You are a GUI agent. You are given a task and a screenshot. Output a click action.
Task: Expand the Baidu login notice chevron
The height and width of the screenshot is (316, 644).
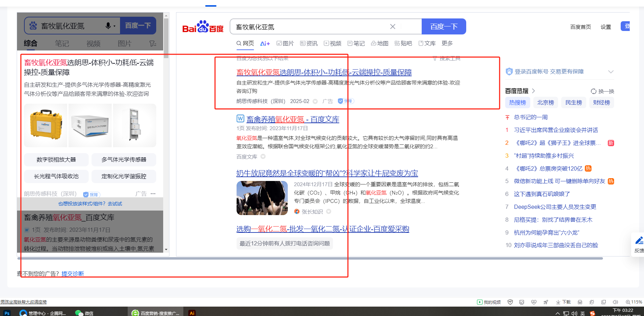click(x=611, y=72)
